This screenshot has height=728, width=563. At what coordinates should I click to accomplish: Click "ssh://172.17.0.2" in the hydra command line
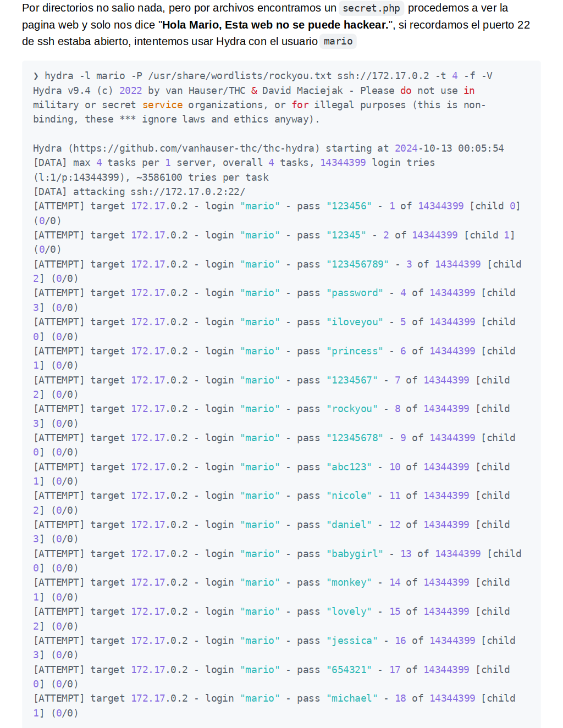click(x=383, y=76)
